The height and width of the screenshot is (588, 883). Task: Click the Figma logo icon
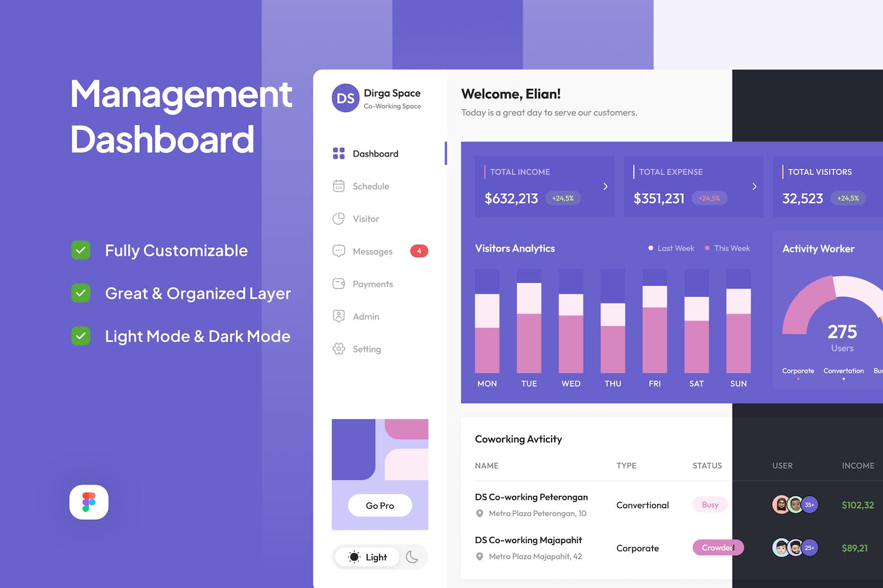[x=89, y=502]
